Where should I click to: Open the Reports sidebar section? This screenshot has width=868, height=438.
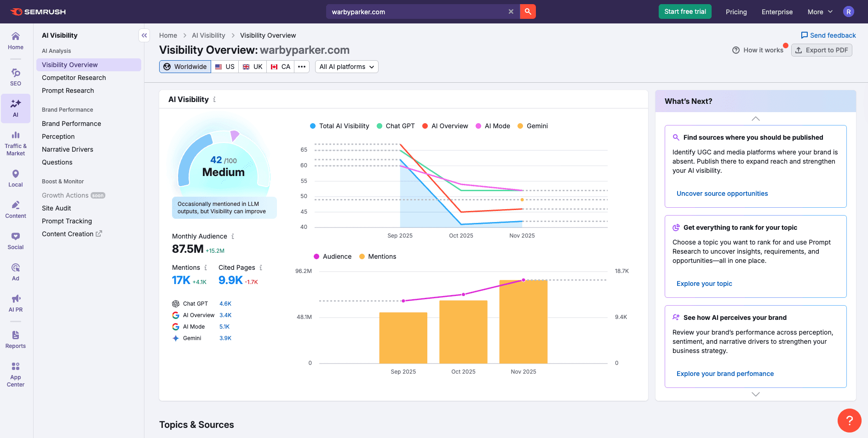point(16,340)
